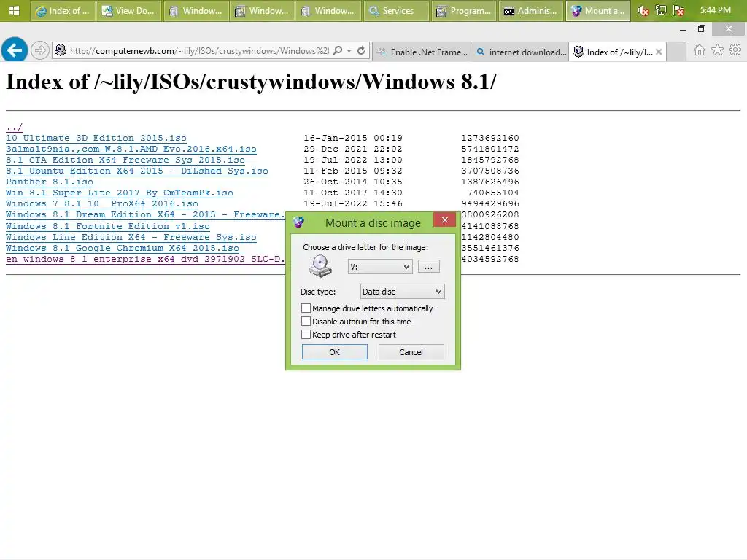Open Windows 8.1 Dream Edition X64 link

(x=145, y=215)
